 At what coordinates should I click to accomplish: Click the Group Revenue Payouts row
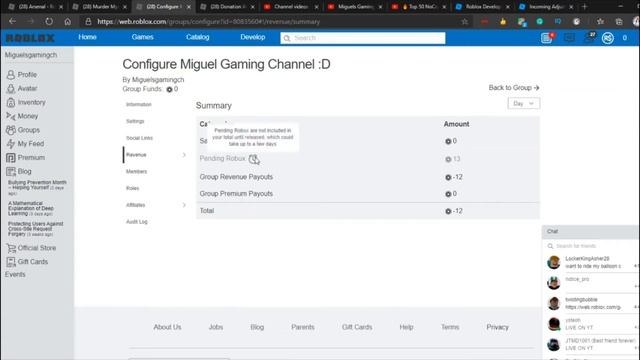[x=368, y=177]
